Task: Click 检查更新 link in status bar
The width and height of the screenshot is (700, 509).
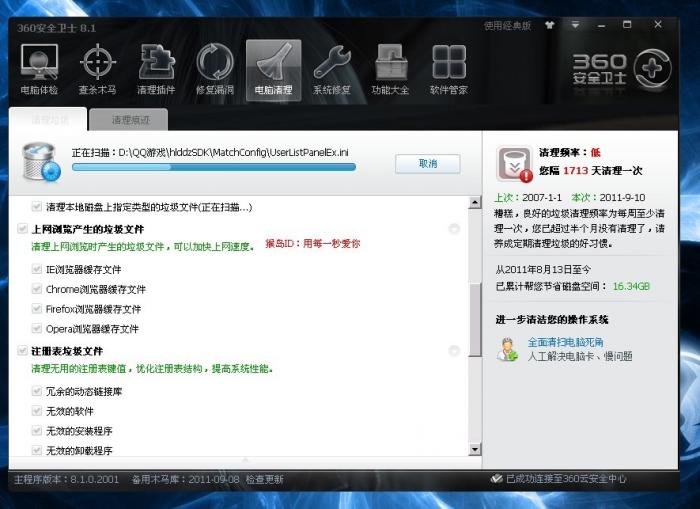Action: 264,479
